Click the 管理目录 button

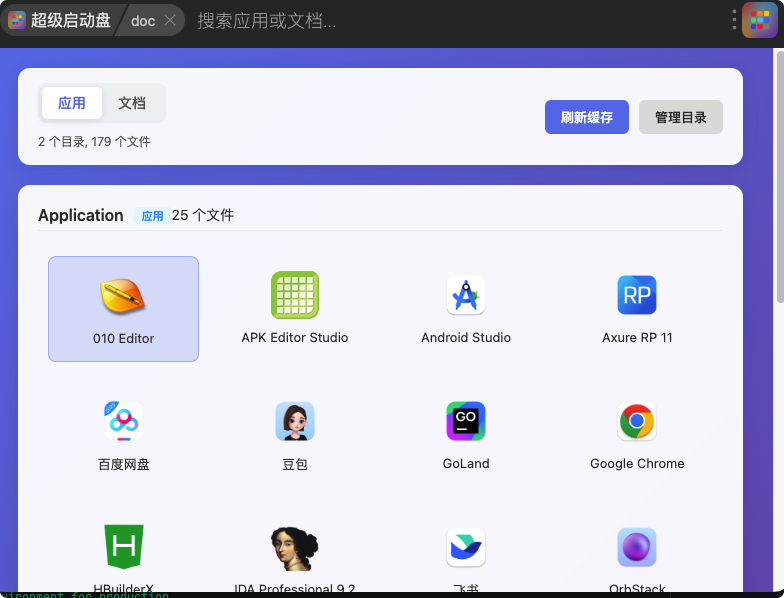pyautogui.click(x=681, y=117)
